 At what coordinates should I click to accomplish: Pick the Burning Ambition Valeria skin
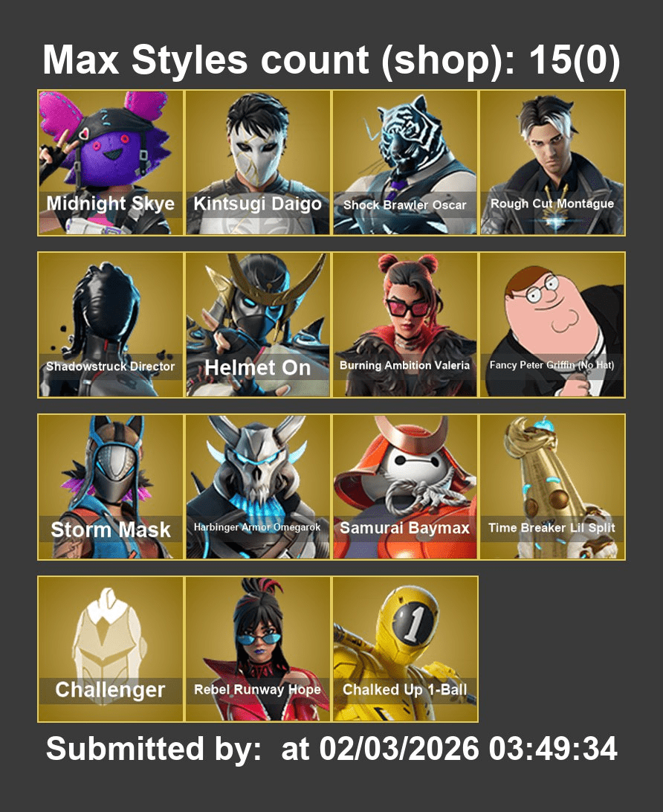coord(405,325)
